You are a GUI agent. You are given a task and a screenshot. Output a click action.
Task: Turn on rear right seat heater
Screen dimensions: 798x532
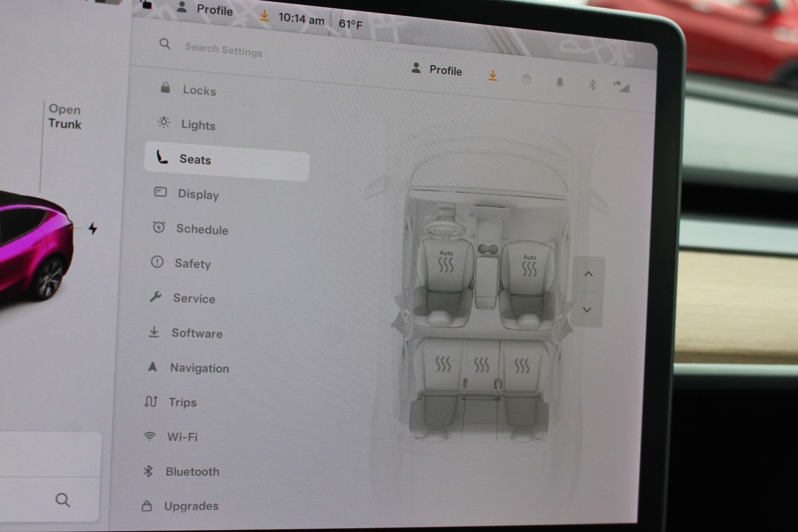pos(522,366)
